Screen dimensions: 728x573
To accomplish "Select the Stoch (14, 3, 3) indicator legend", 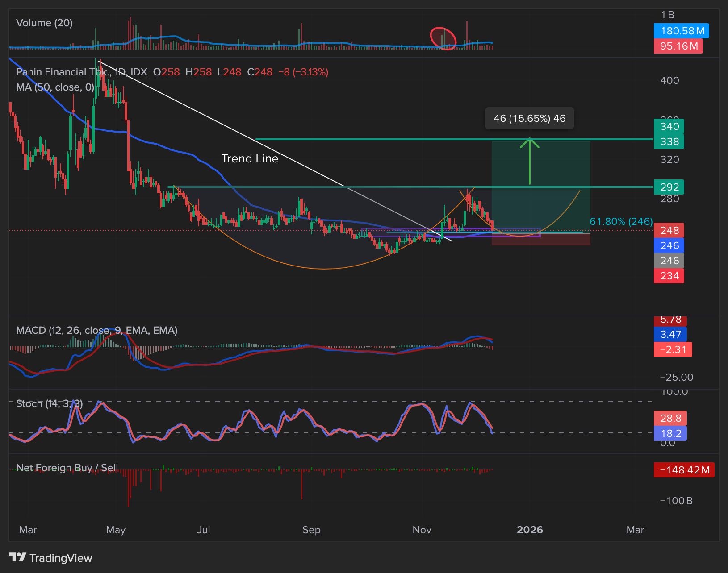I will point(49,403).
